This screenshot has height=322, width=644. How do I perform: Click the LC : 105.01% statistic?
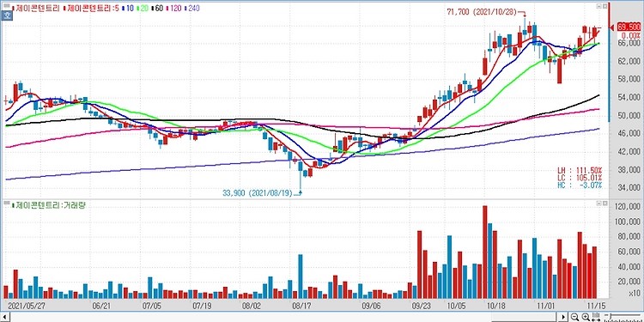pos(580,178)
